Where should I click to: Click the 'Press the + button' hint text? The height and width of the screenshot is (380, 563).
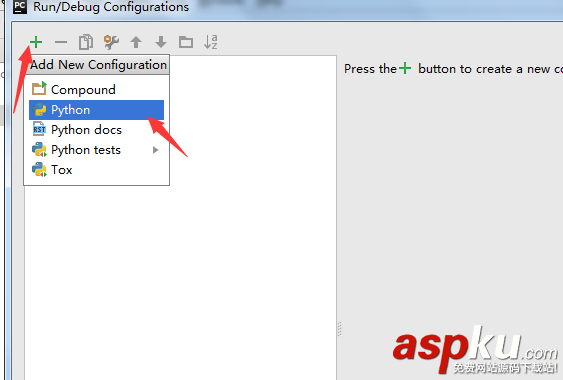[x=453, y=69]
